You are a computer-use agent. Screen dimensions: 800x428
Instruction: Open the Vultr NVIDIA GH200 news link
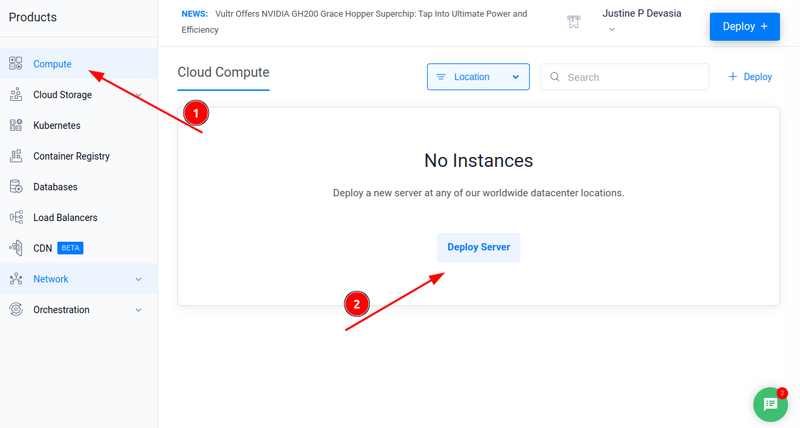click(x=354, y=21)
